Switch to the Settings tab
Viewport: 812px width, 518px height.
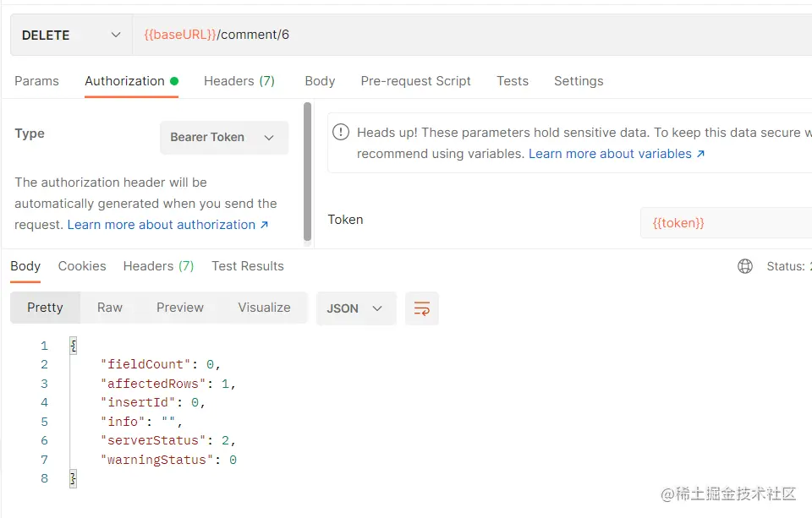pos(579,81)
